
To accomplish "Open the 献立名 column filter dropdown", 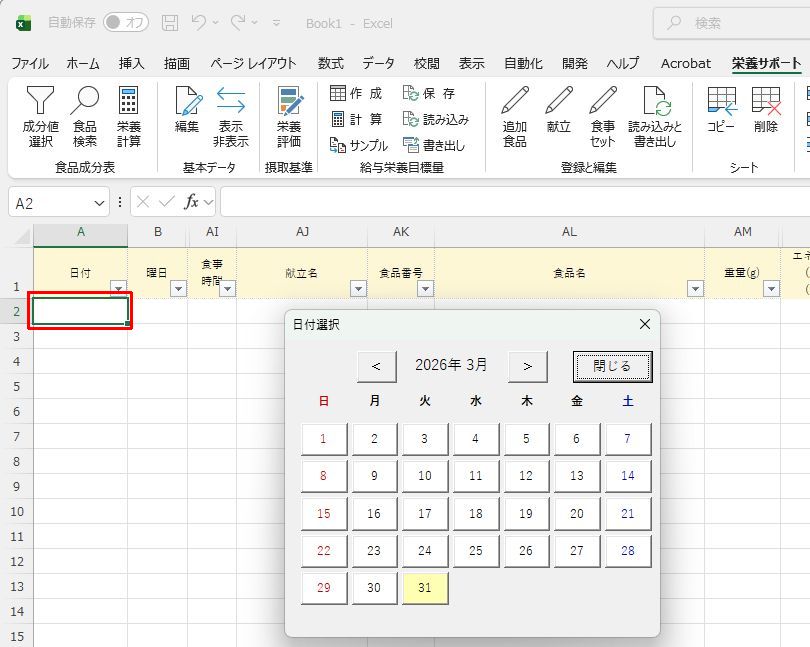I will 358,288.
